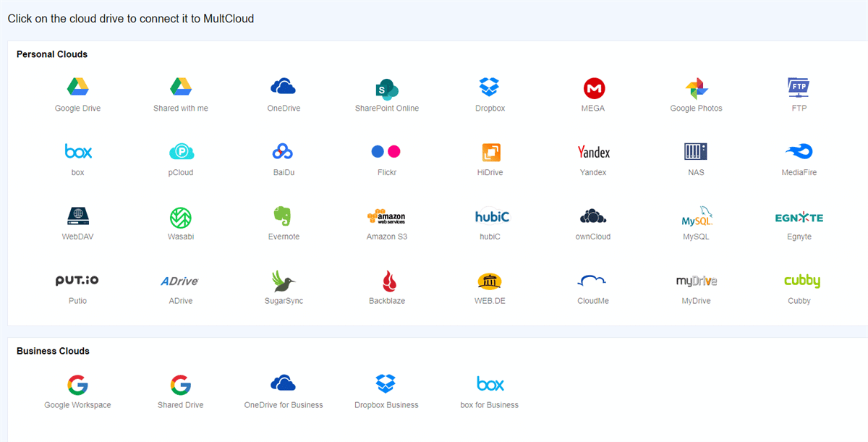Click the box for Business icon
The height and width of the screenshot is (442, 868).
pos(490,385)
